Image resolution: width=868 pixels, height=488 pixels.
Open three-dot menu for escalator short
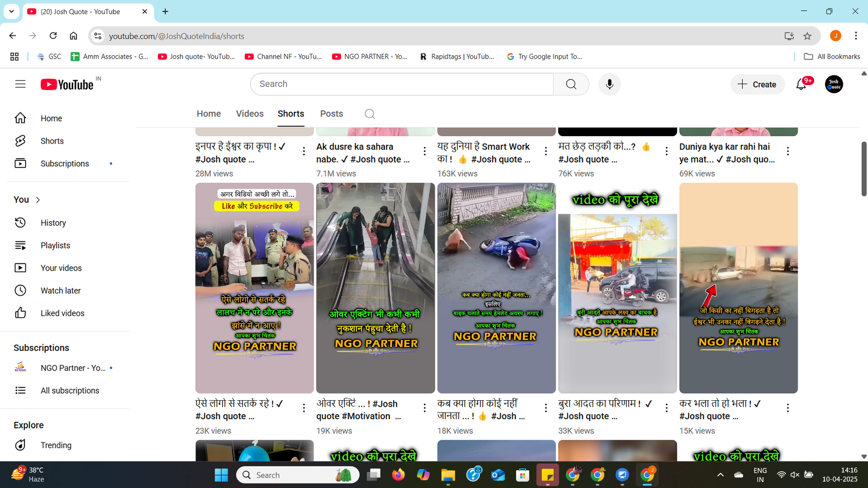point(425,408)
